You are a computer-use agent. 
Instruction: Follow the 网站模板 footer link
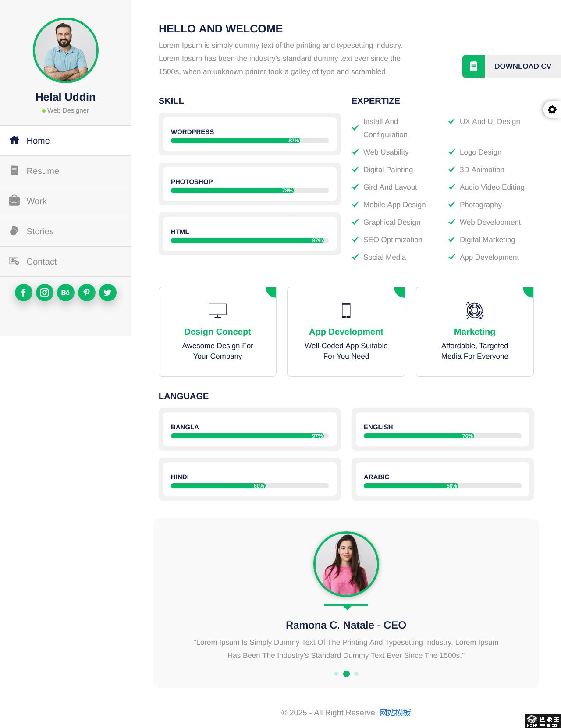(395, 713)
